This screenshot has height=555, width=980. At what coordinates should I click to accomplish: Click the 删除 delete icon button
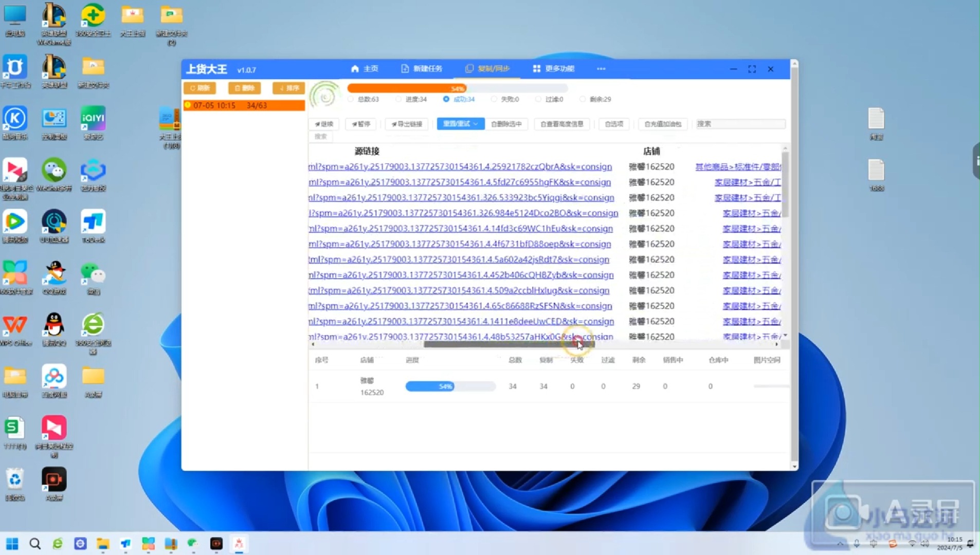click(244, 88)
